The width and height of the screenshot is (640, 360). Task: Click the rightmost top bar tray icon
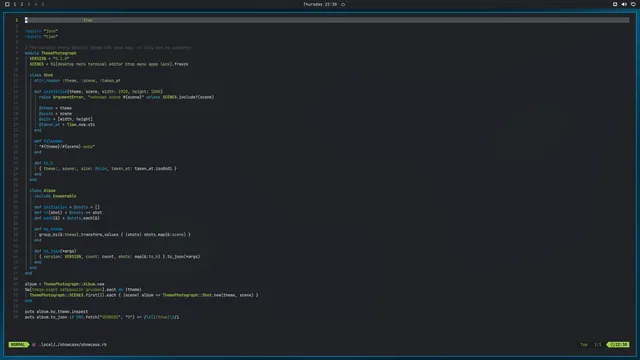pyautogui.click(x=633, y=4)
